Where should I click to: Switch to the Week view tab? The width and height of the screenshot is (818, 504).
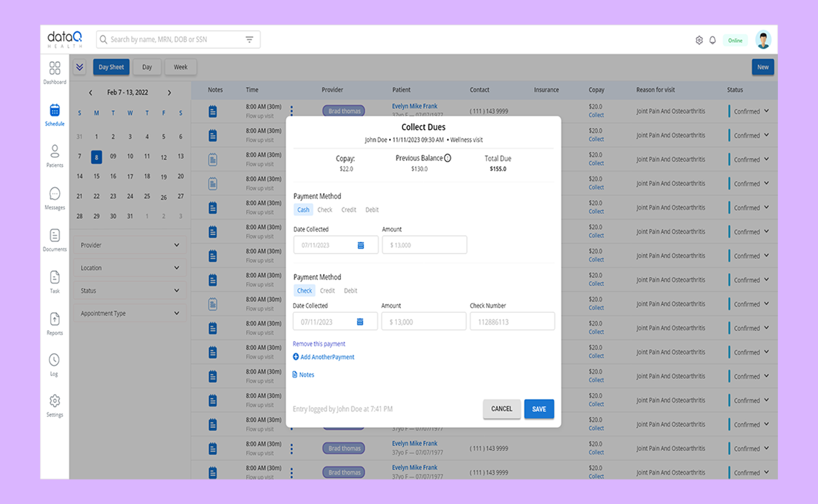180,67
